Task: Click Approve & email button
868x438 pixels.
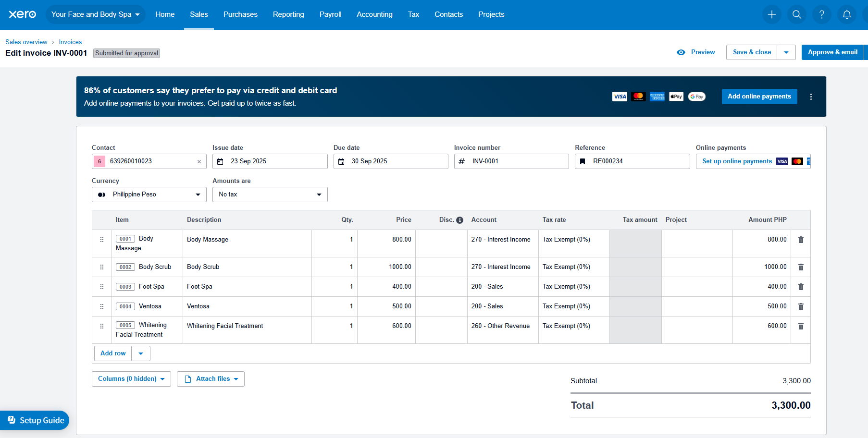Action: point(832,52)
